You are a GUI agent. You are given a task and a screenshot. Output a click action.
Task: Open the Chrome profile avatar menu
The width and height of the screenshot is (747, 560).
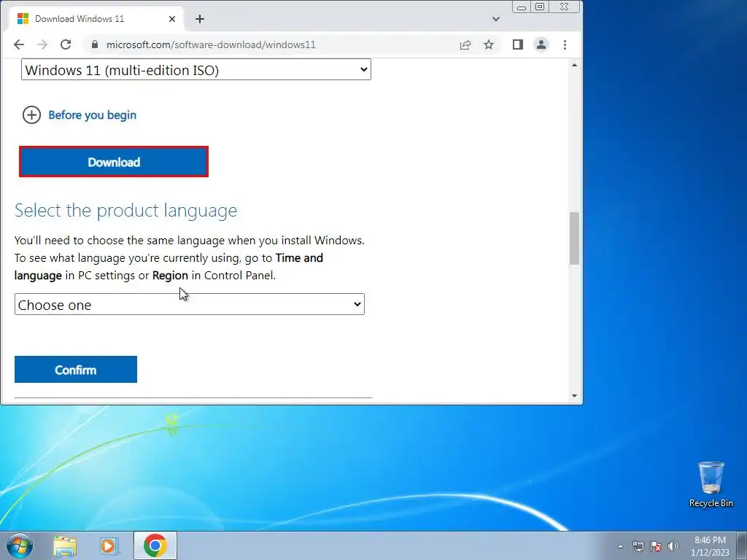point(541,44)
